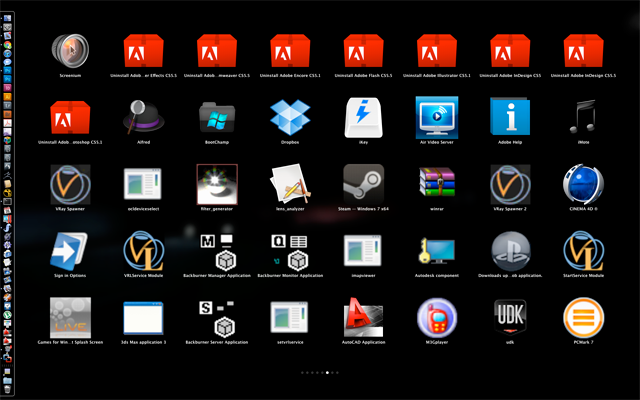Open Uninstall Adobe InDesign CS5.5 icon
The image size is (640, 400).
[x=583, y=51]
